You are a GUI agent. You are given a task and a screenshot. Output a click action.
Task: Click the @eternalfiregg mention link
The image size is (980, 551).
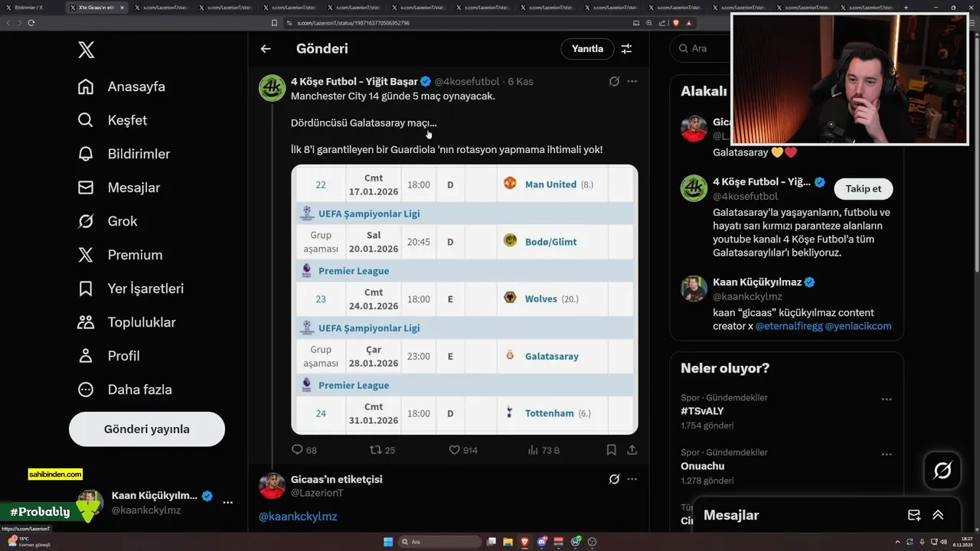tap(789, 326)
